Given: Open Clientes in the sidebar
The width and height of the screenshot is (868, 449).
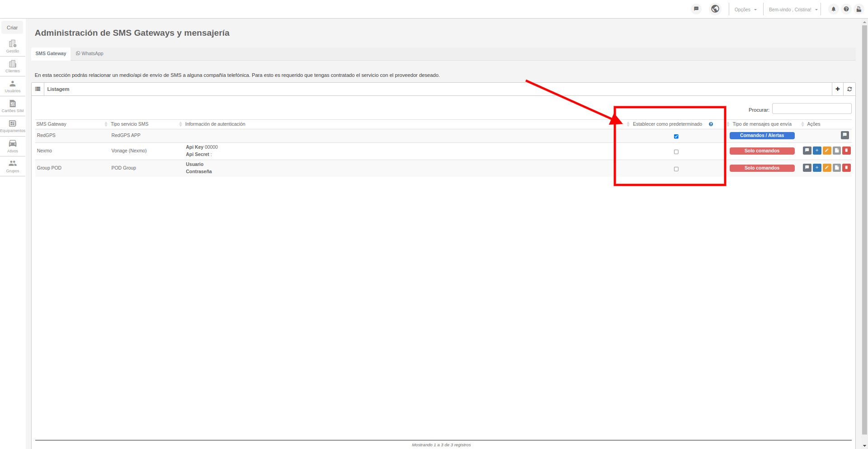Looking at the screenshot, I should tap(13, 66).
